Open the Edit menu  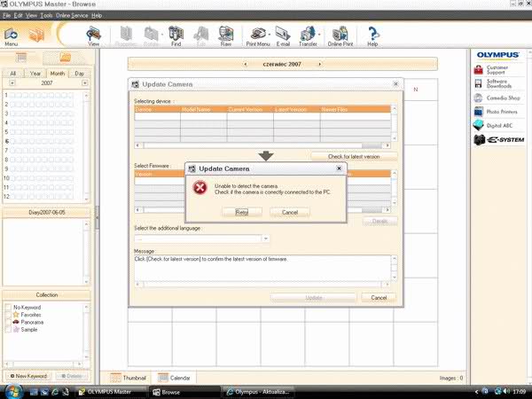(18, 16)
